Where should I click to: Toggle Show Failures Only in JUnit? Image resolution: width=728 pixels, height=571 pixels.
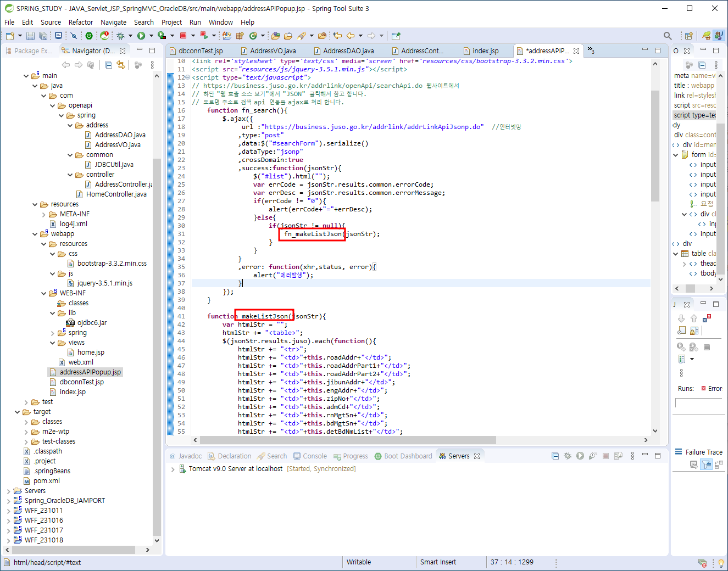tap(707, 317)
